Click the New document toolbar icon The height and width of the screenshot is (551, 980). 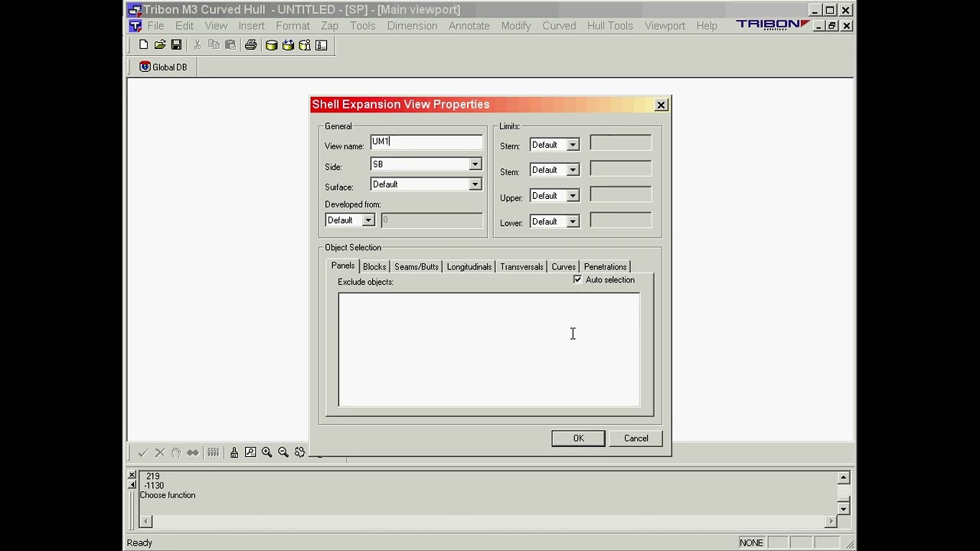pos(143,45)
